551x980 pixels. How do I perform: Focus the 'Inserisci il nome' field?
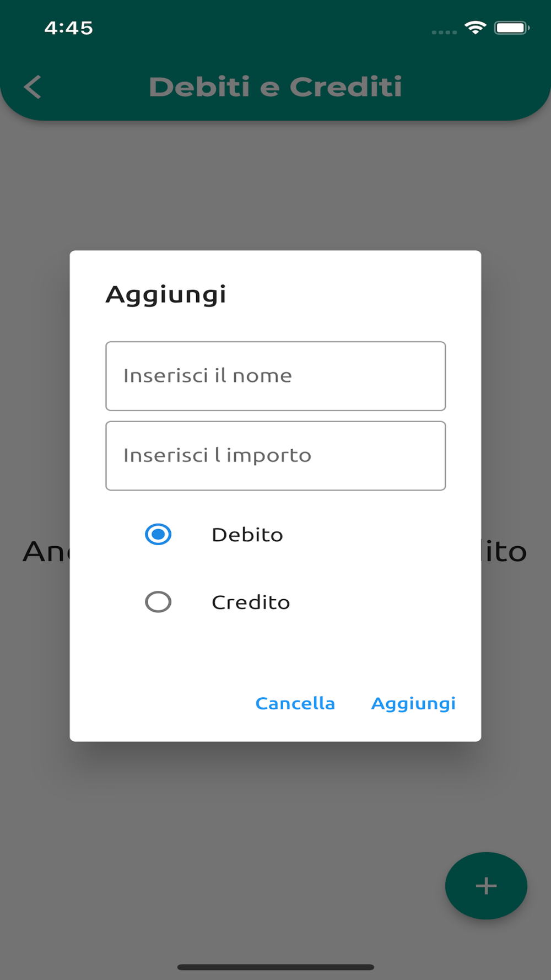pos(275,376)
